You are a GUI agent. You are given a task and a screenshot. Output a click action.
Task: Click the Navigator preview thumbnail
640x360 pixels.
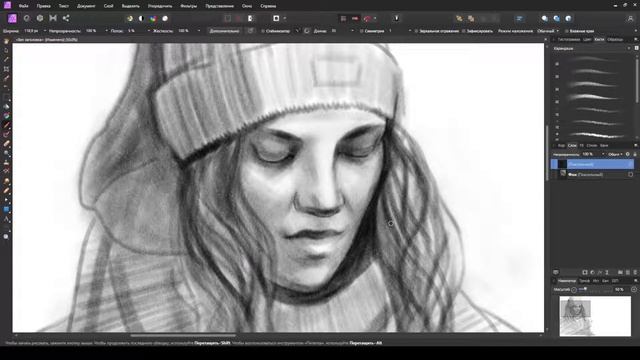[595, 316]
